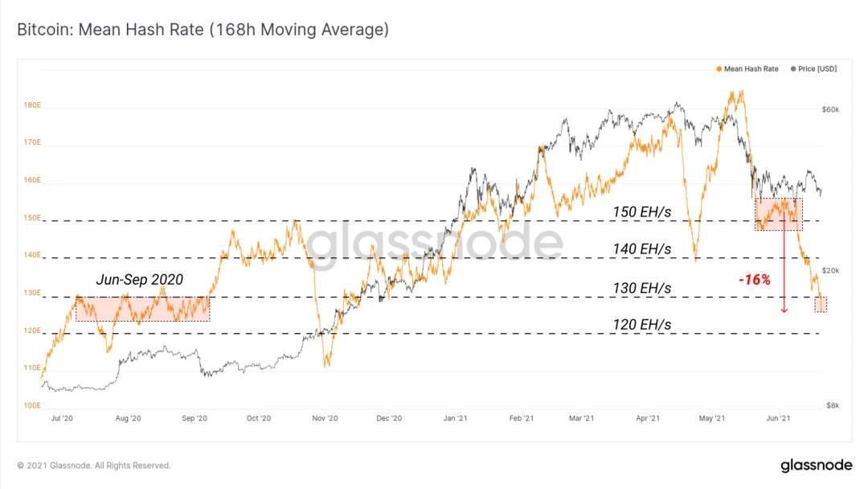
Task: Click the $60k price axis label
Action: (x=830, y=109)
